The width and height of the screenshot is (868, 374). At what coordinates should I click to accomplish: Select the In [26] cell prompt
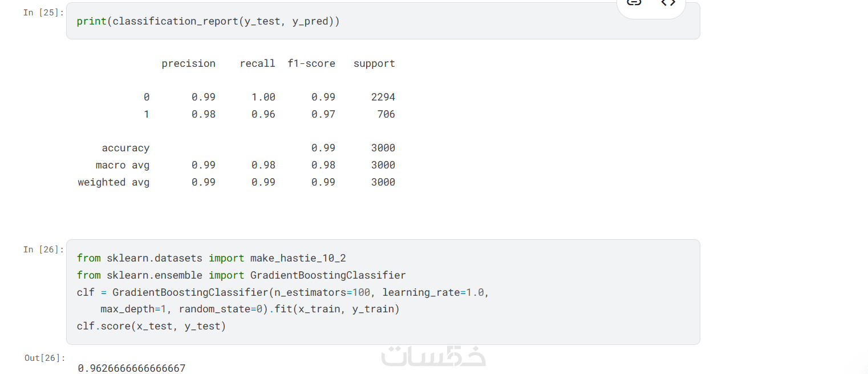(x=43, y=250)
